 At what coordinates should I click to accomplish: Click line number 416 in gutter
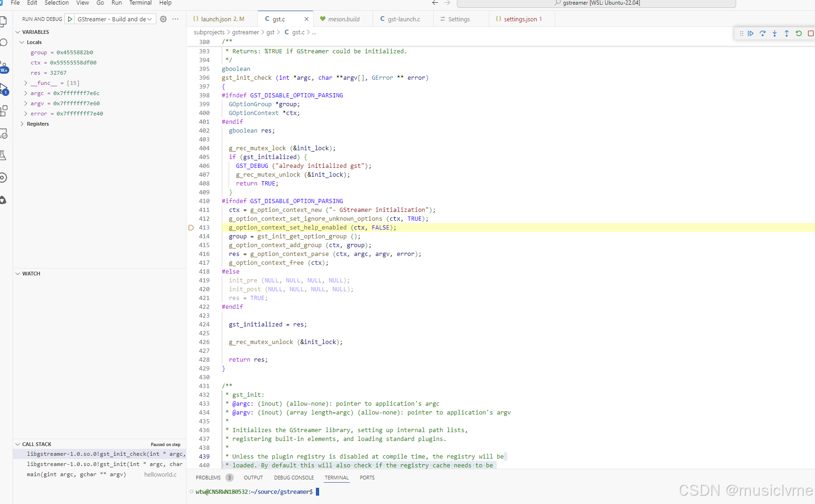coord(204,254)
